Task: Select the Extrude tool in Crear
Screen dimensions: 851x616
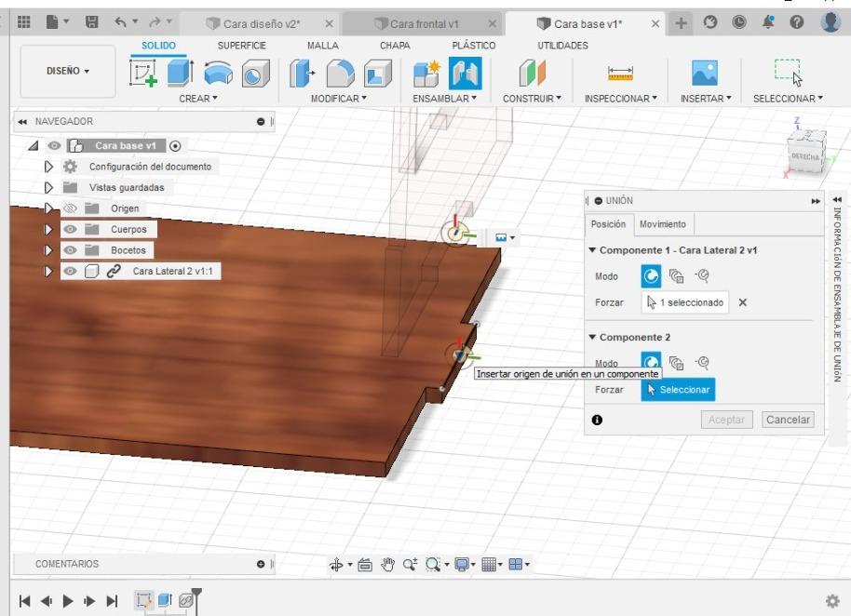Action: 179,74
